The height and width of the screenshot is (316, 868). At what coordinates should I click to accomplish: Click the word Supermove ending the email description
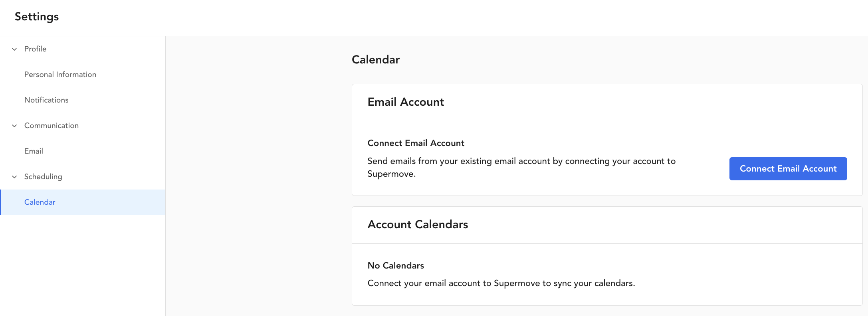point(391,174)
